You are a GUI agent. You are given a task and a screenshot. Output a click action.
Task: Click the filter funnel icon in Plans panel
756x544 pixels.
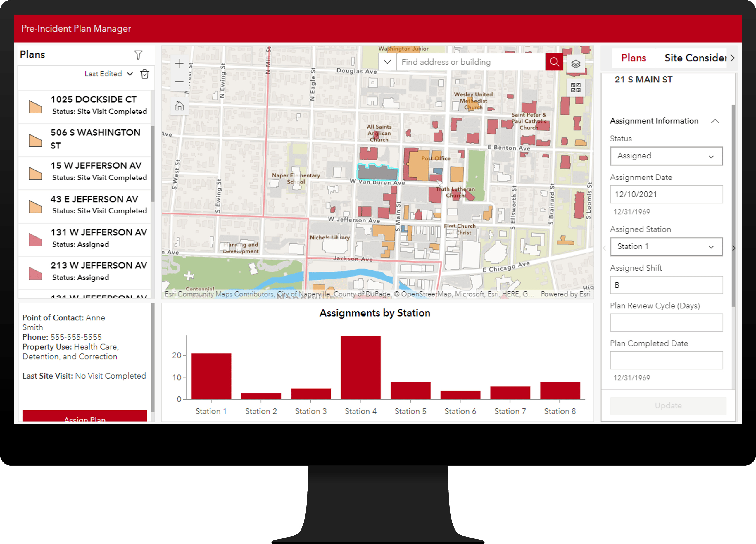point(138,55)
